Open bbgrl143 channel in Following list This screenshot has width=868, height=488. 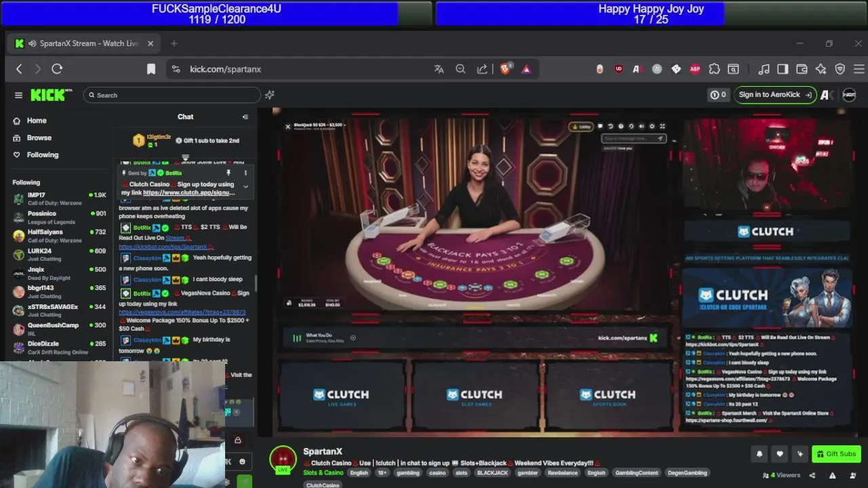[x=60, y=291]
